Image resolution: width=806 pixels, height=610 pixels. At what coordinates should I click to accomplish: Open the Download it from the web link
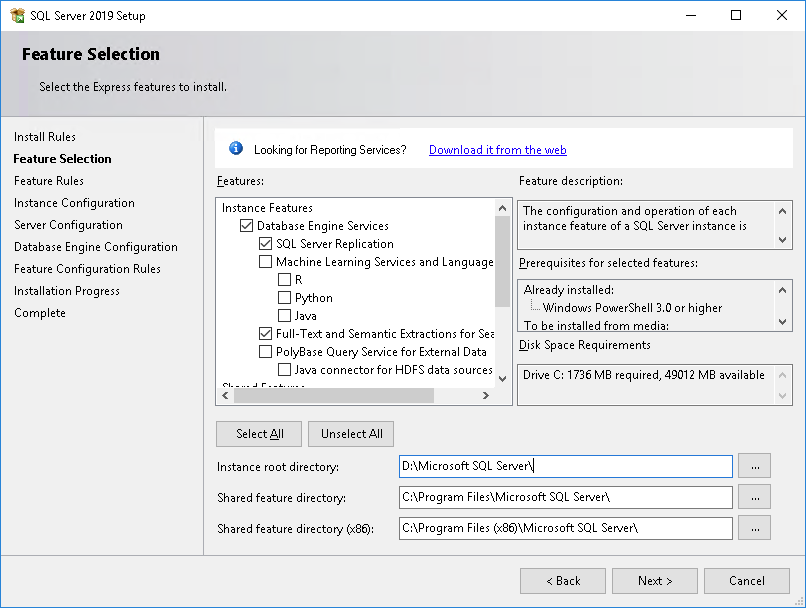click(498, 150)
